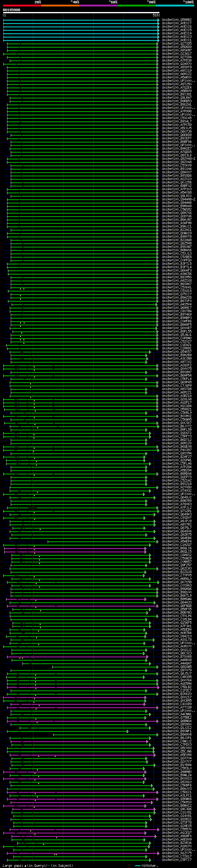Screen dimensions: 197x868
Task: Click the last hit UniRef100_C5PTI7
Action: pyautogui.click(x=177, y=860)
